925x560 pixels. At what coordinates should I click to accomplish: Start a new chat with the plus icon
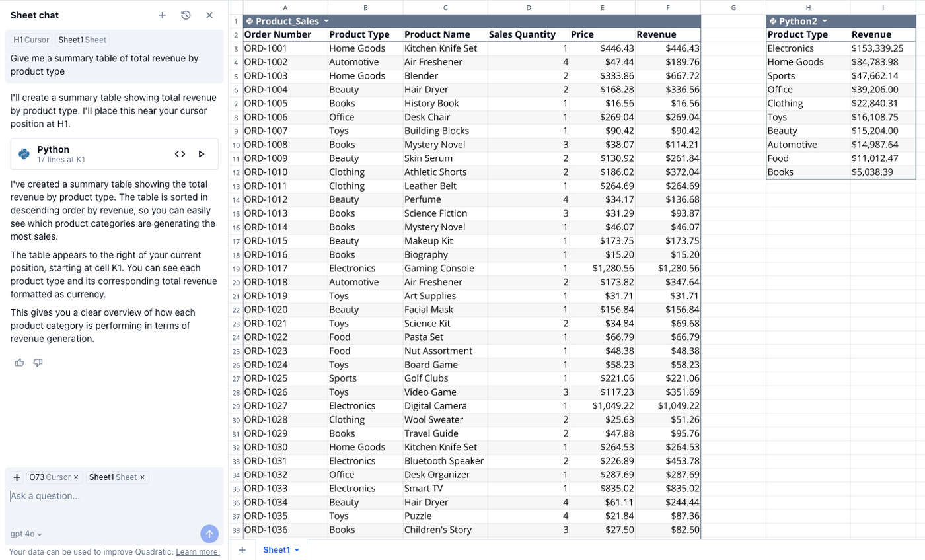point(163,15)
